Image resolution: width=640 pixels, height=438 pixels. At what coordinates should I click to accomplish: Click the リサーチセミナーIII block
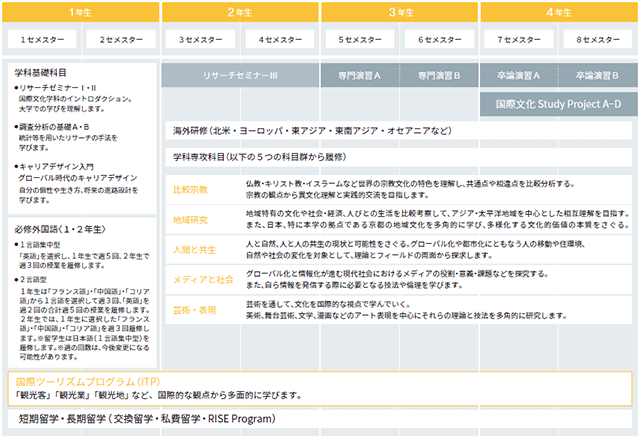[x=240, y=75]
